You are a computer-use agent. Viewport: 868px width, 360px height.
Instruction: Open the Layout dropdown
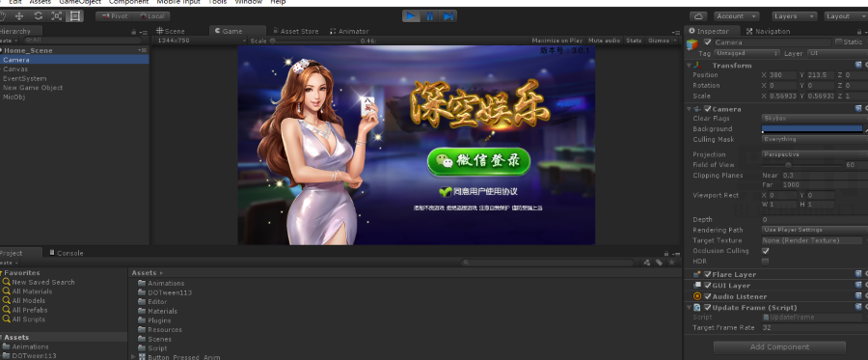coord(845,16)
